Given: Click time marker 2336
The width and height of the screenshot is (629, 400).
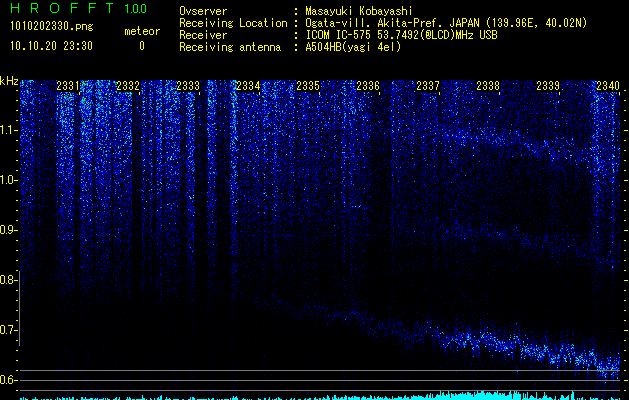Looking at the screenshot, I should (x=368, y=86).
